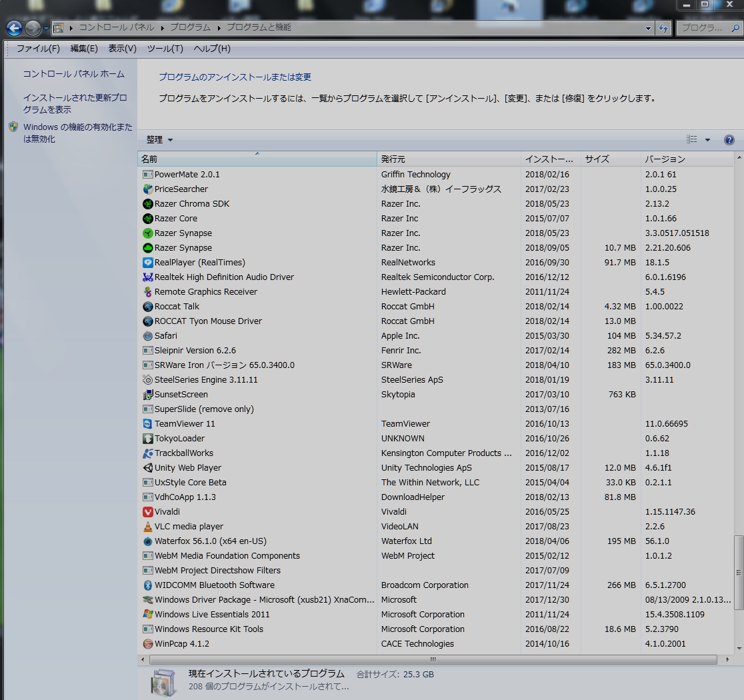The image size is (744, 700).
Task: Open the ファイル(F) menu
Action: (38, 49)
